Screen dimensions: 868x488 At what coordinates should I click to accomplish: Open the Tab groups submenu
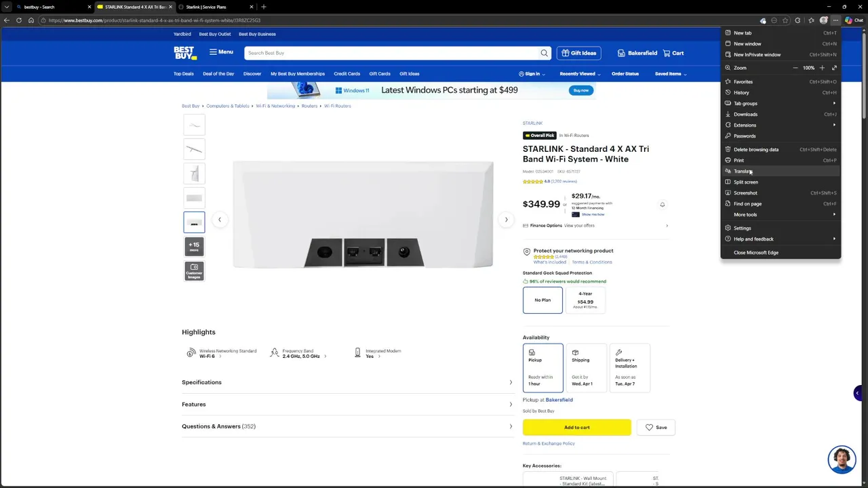(781, 103)
